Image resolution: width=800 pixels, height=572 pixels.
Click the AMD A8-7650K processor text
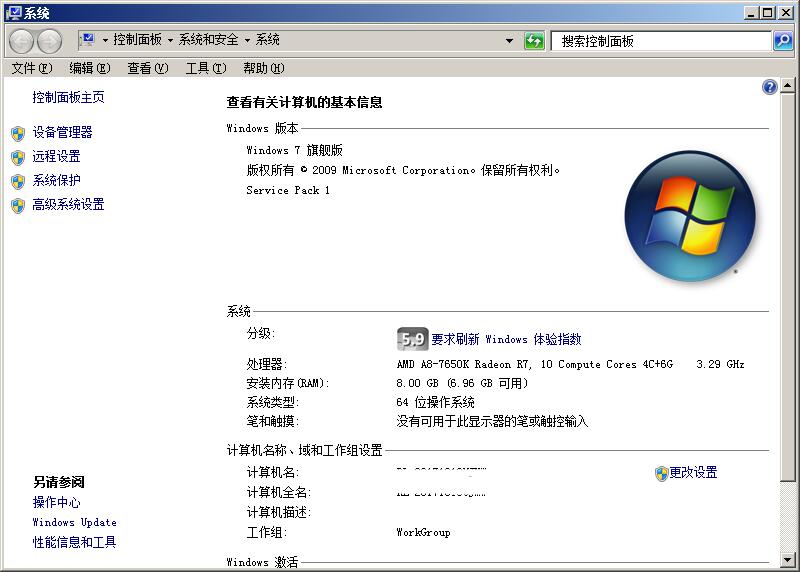535,364
